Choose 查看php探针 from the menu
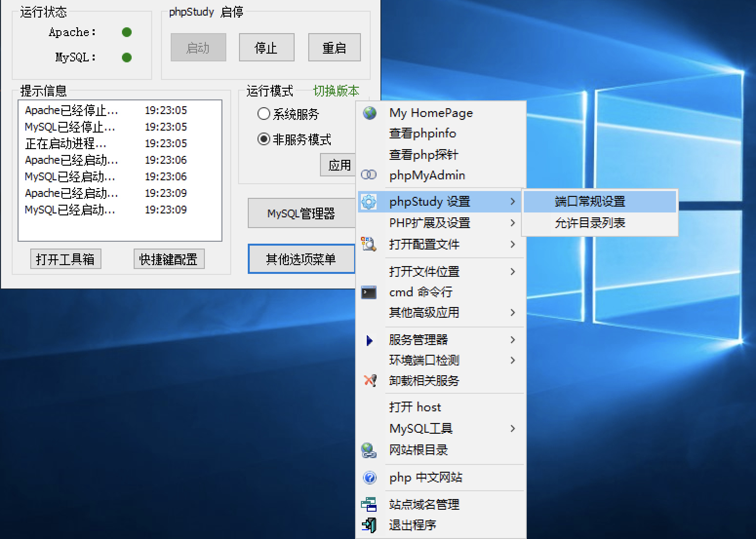This screenshot has width=756, height=539. coord(441,154)
